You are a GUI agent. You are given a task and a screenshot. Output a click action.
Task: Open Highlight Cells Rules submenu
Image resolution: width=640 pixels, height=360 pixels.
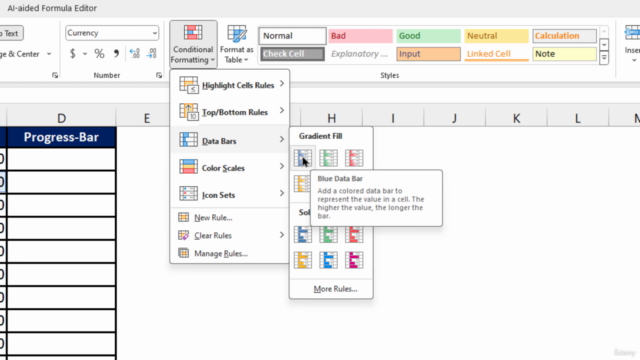point(230,85)
